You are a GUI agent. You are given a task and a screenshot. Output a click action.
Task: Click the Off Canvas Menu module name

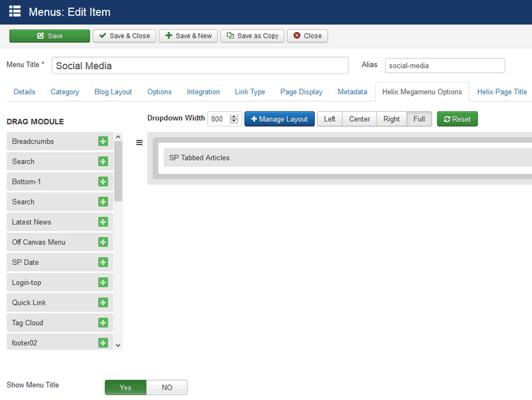[x=38, y=242]
